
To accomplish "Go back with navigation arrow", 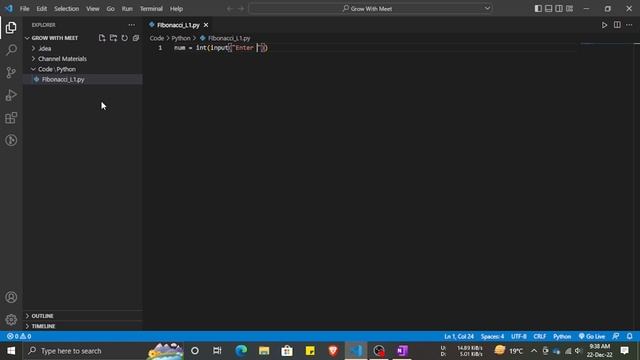I will tap(230, 9).
